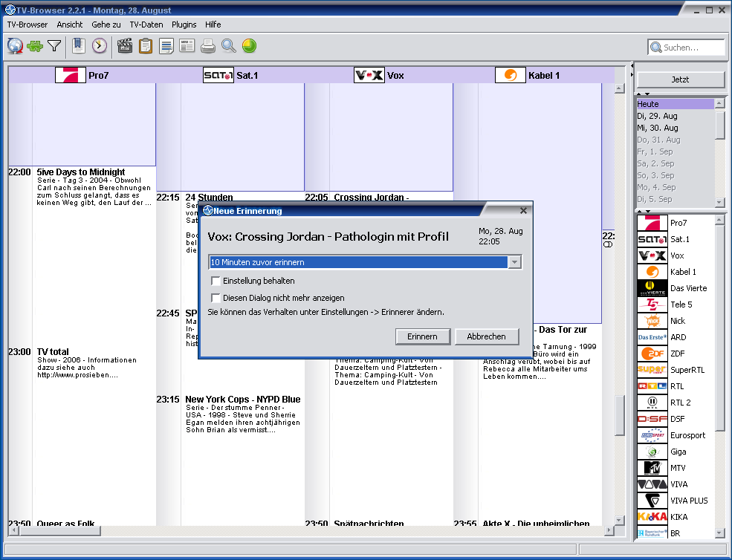The image size is (732, 560).
Task: Click the green-yellow pie chart icon
Action: (x=249, y=46)
